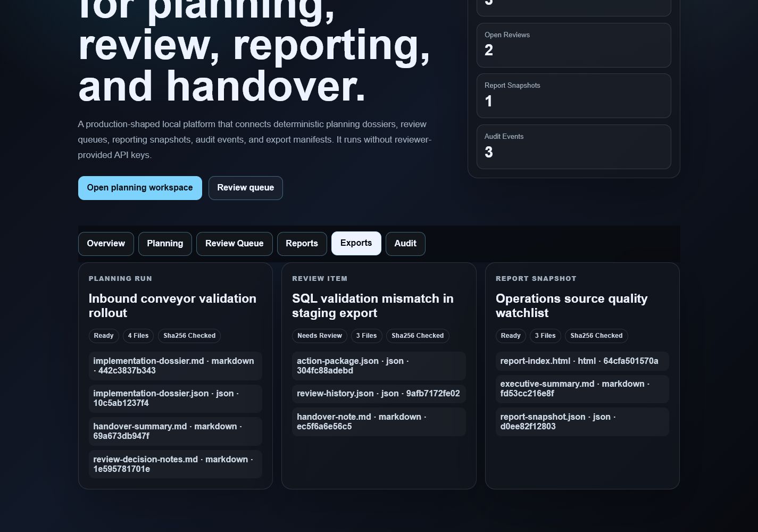This screenshot has height=532, width=758.
Task: Select the implementation-dossier.json file row
Action: click(176, 398)
